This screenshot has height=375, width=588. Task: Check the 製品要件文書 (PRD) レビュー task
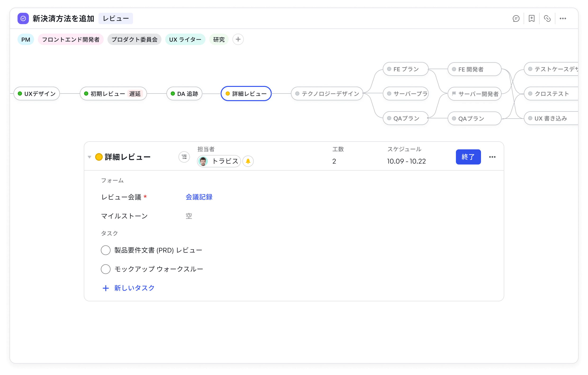[106, 250]
